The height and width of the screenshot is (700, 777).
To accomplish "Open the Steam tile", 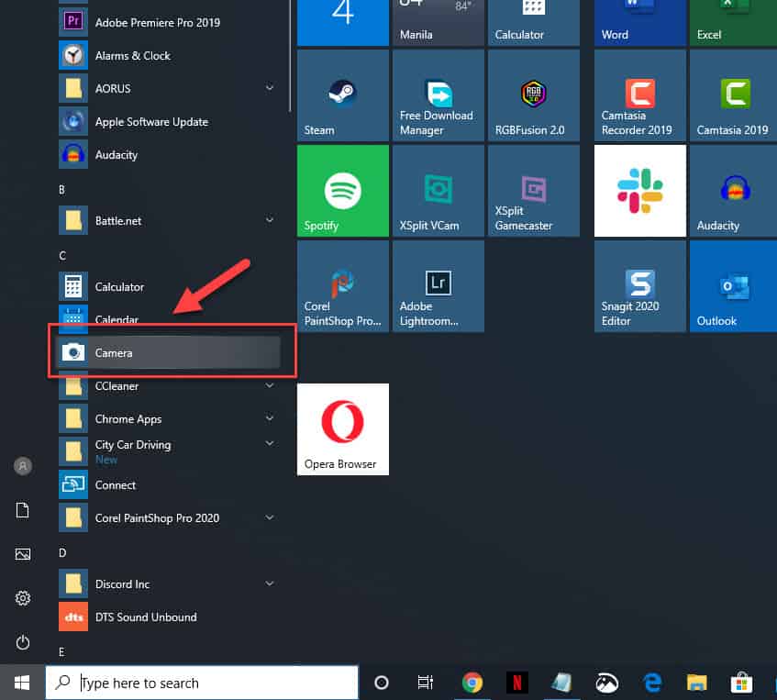I will click(x=343, y=95).
